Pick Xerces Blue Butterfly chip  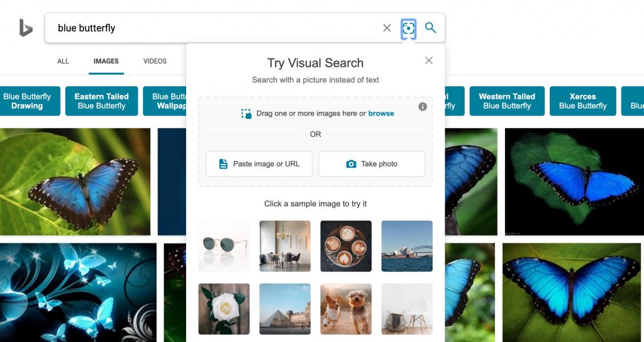coord(582,101)
